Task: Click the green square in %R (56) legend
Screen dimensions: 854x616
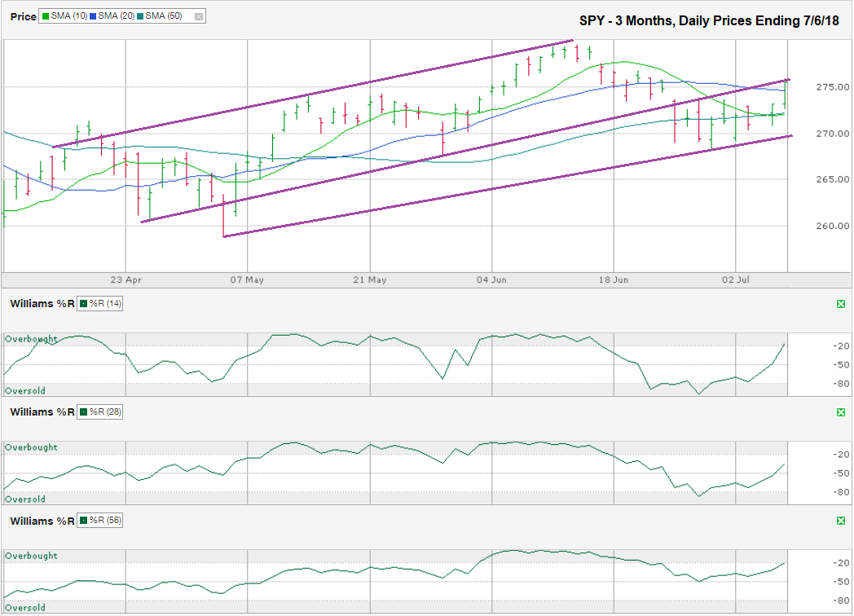Action: pyautogui.click(x=84, y=521)
